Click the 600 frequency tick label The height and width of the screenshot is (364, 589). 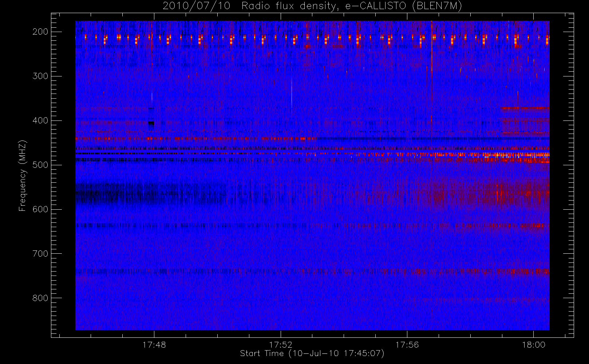[40, 209]
